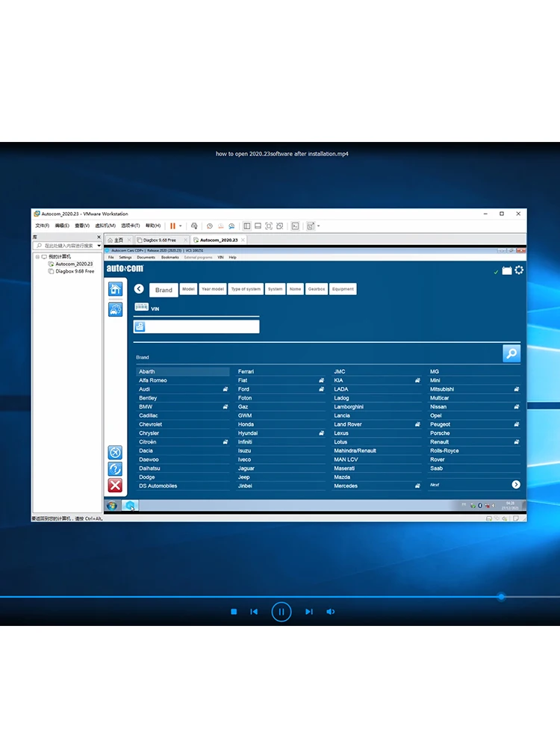The height and width of the screenshot is (747, 560).
Task: Click the VIN input field
Action: coord(196,327)
